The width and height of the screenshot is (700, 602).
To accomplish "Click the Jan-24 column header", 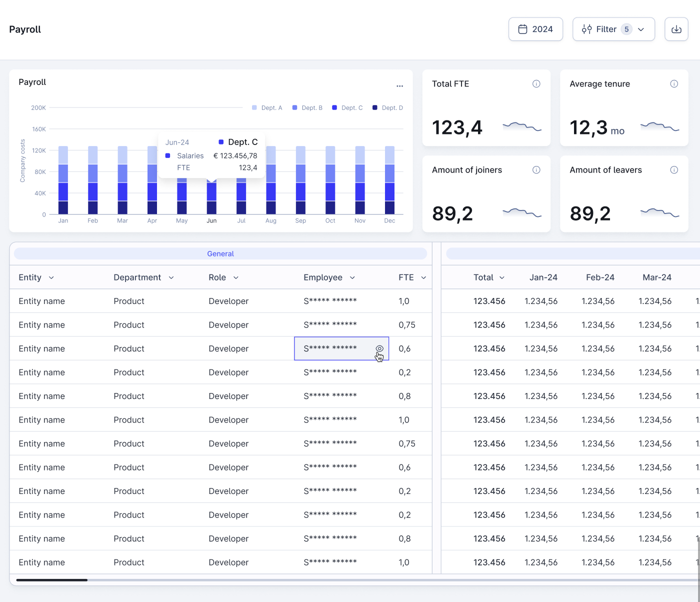I will pos(543,277).
